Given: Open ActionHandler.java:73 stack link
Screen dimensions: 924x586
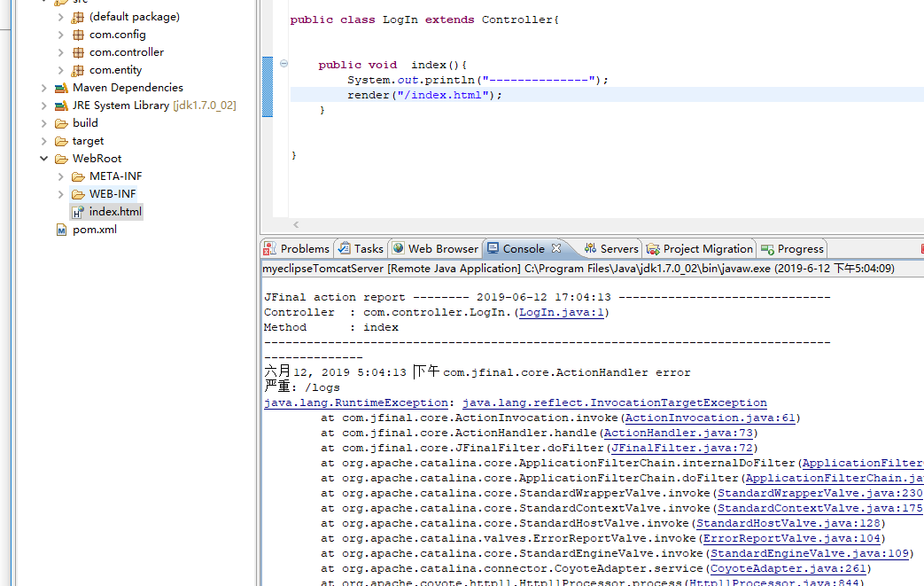Looking at the screenshot, I should pyautogui.click(x=679, y=434).
